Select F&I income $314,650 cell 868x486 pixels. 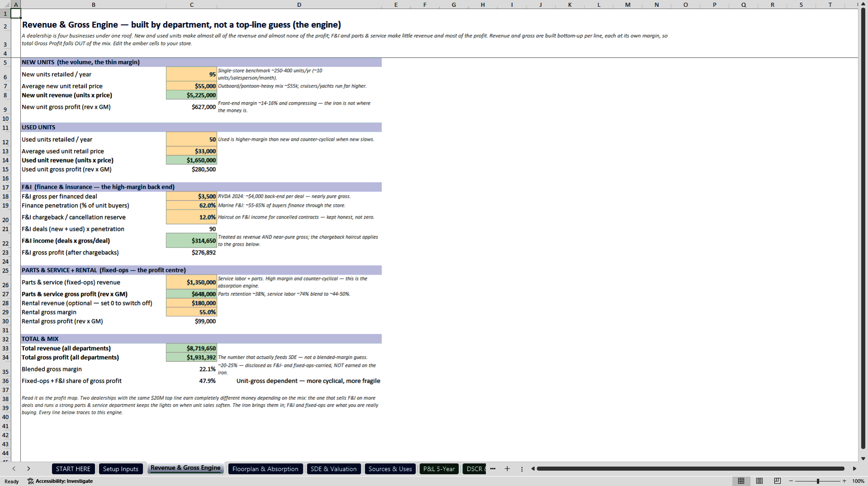192,240
